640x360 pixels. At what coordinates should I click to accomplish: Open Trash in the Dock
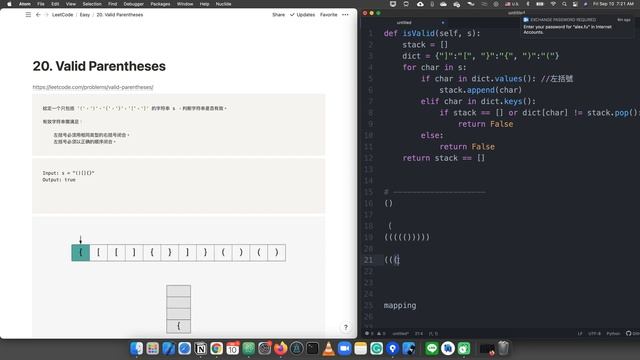point(504,349)
